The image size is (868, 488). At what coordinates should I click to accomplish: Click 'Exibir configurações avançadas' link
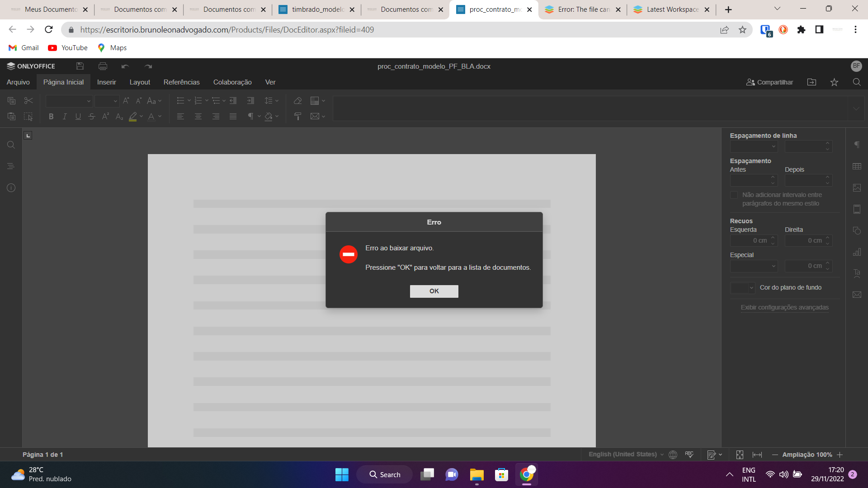[784, 308]
